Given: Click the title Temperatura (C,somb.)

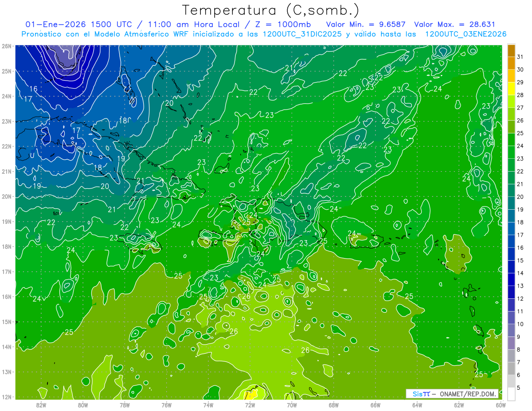Looking at the screenshot, I should (271, 10).
